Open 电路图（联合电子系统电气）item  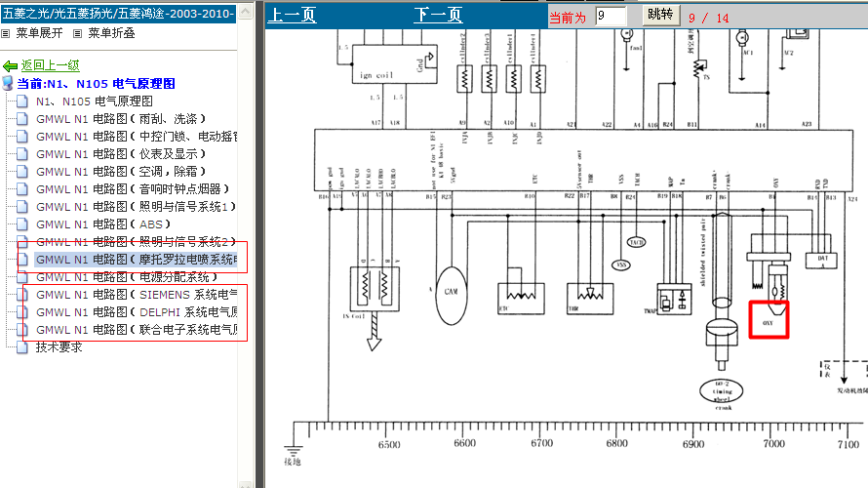(x=137, y=330)
